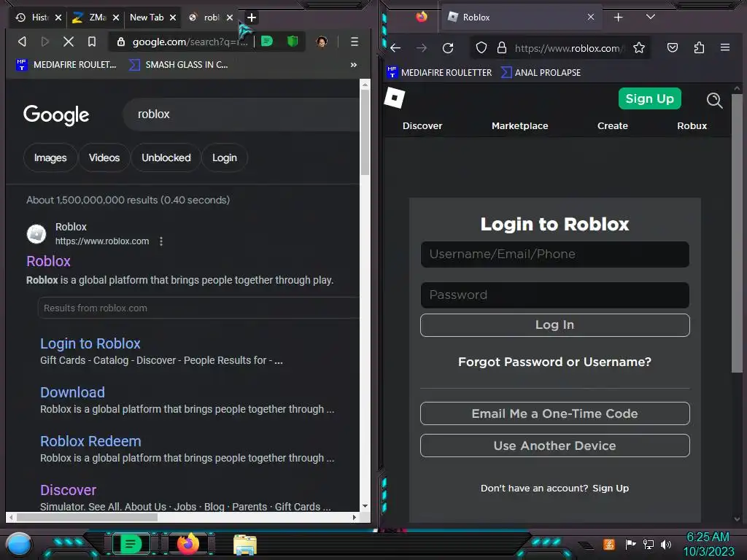Open the Brave profile avatar

[322, 42]
